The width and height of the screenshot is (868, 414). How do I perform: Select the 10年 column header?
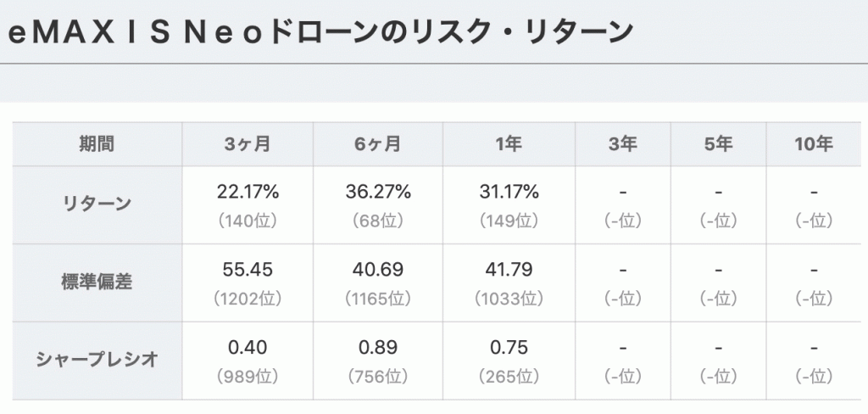[x=814, y=144]
